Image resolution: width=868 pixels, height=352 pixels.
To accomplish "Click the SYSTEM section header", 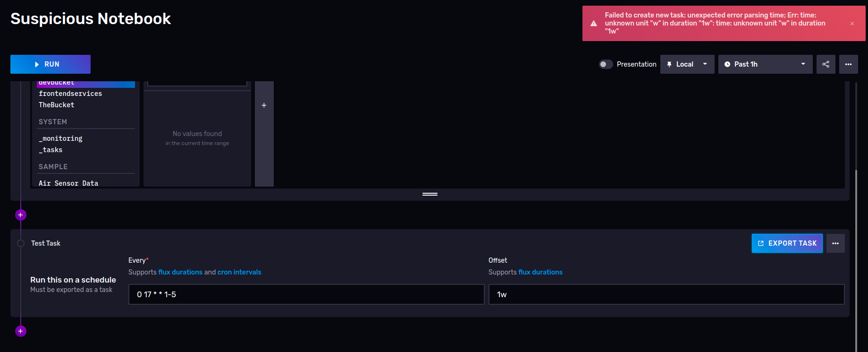I will click(53, 122).
